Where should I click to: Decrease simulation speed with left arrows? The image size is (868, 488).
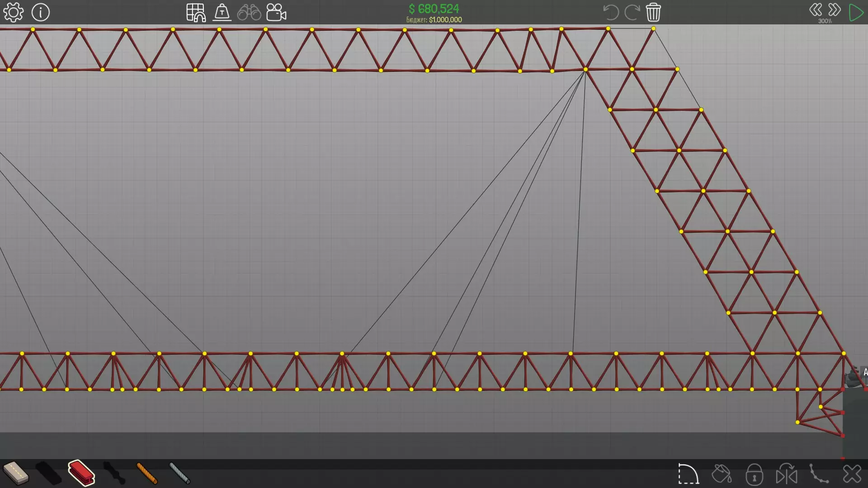(816, 9)
